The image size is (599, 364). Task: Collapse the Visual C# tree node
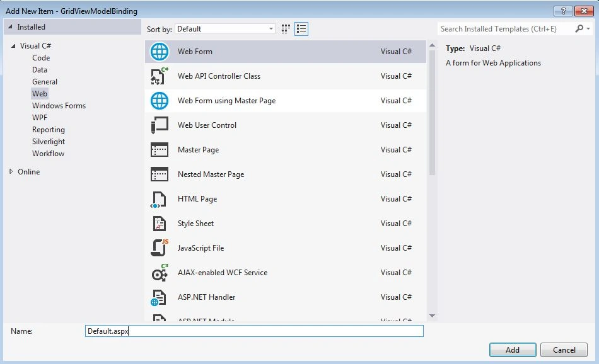pyautogui.click(x=13, y=46)
